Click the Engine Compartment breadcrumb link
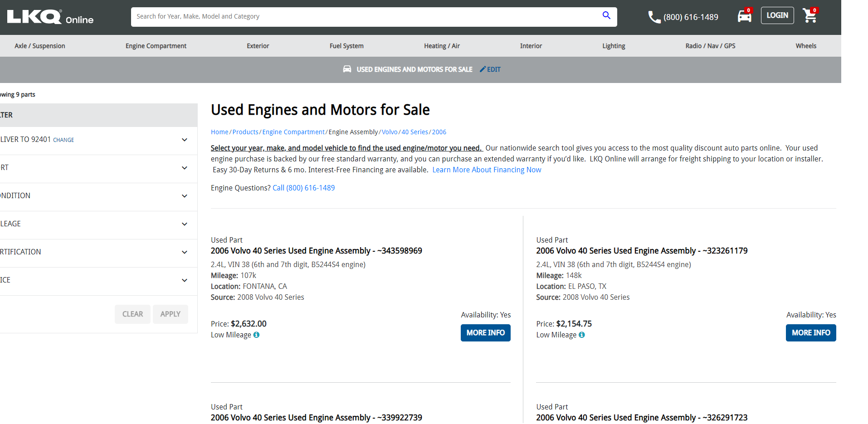 [x=293, y=132]
